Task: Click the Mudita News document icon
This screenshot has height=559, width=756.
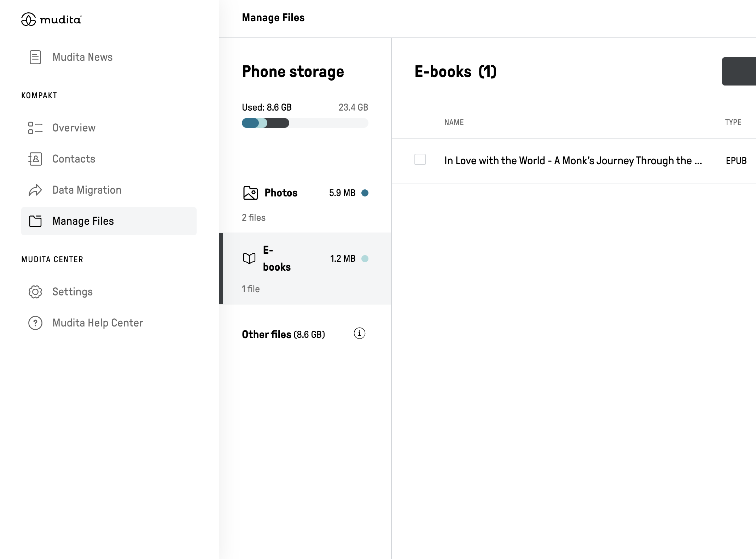Action: [35, 57]
